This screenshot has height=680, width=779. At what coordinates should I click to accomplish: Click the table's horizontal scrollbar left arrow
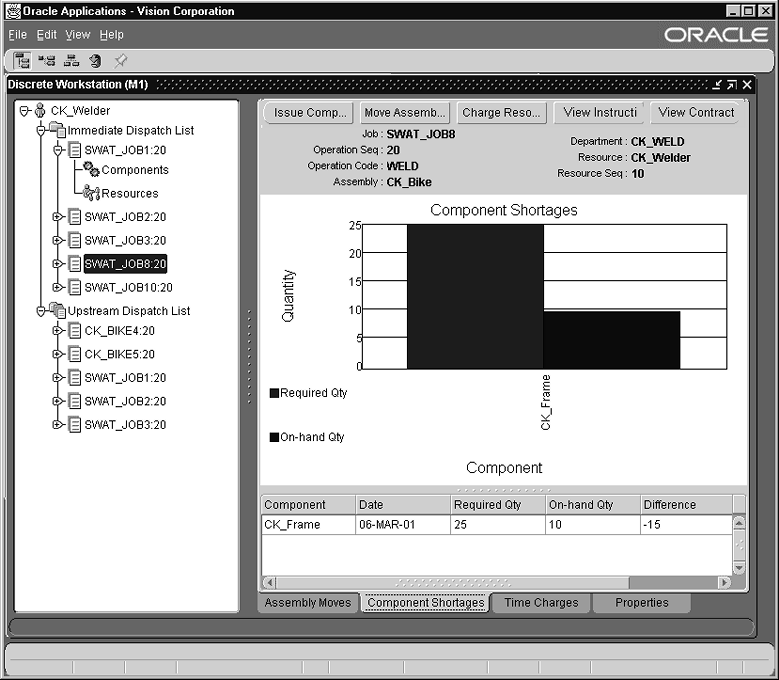[x=269, y=582]
